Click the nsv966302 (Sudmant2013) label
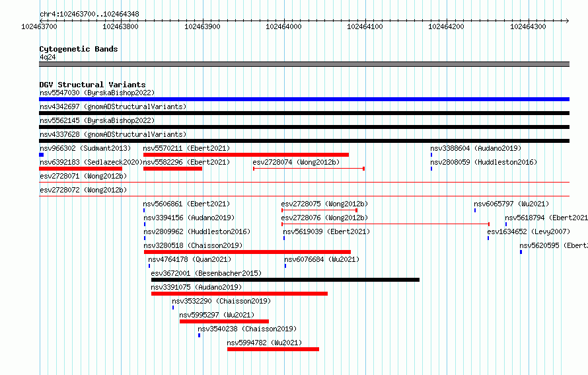The height and width of the screenshot is (375, 588). pos(85,148)
